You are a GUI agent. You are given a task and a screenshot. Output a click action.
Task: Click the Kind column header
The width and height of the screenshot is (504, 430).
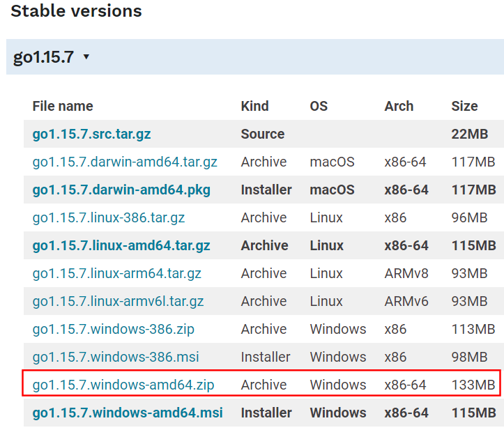[x=254, y=106]
